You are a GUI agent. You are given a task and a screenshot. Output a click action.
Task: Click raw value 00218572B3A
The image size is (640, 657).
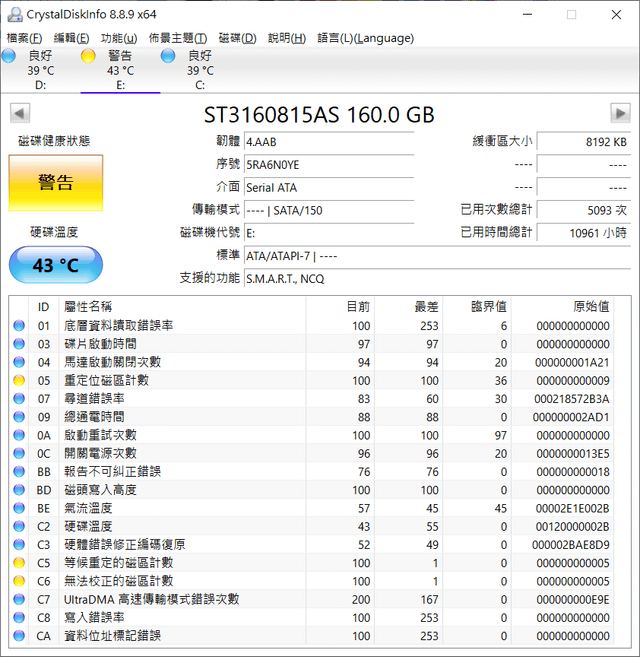(x=572, y=398)
